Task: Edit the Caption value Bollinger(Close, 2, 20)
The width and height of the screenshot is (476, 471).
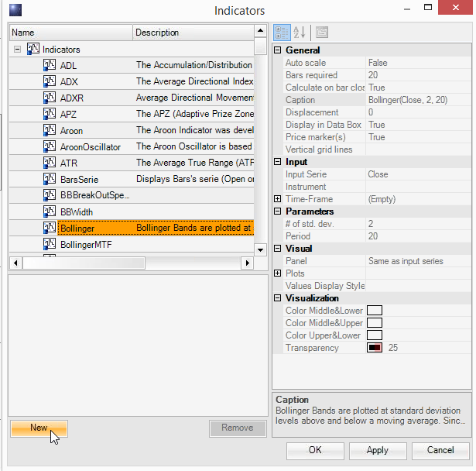Action: 418,100
